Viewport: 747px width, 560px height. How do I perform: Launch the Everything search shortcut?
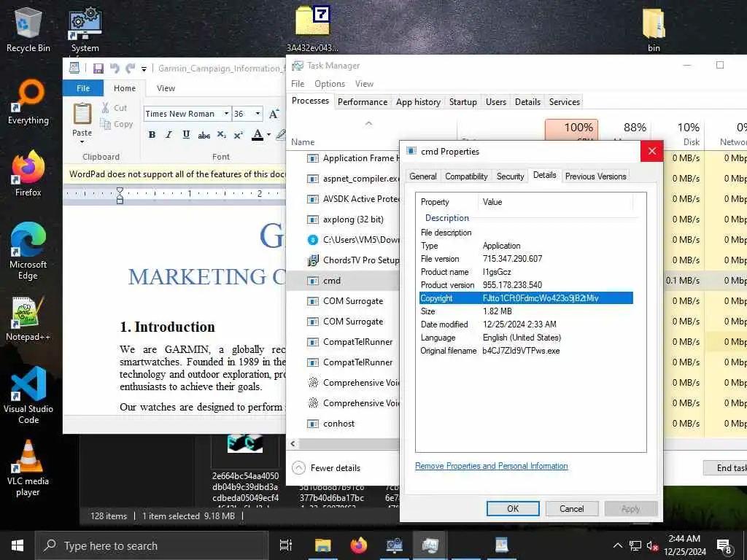click(x=28, y=102)
